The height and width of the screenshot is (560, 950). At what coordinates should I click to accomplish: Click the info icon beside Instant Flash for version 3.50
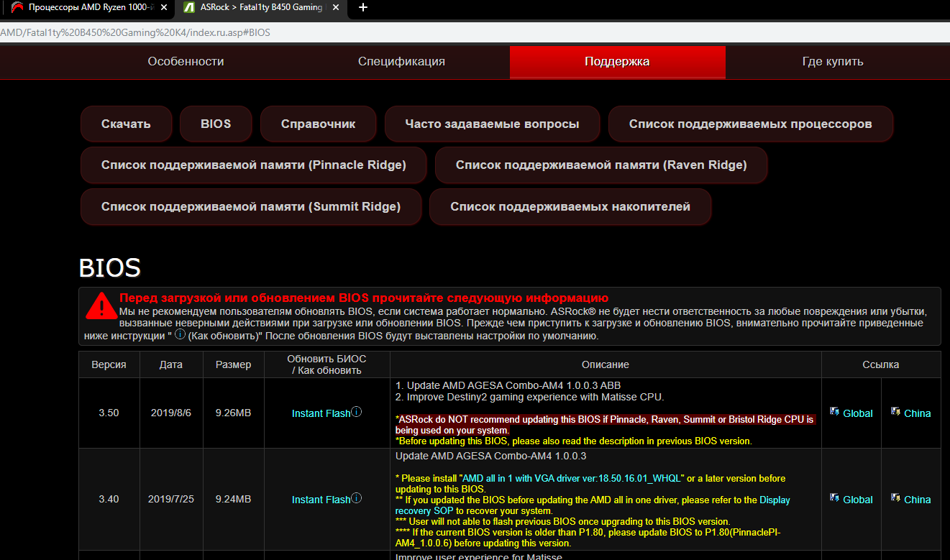tap(357, 413)
